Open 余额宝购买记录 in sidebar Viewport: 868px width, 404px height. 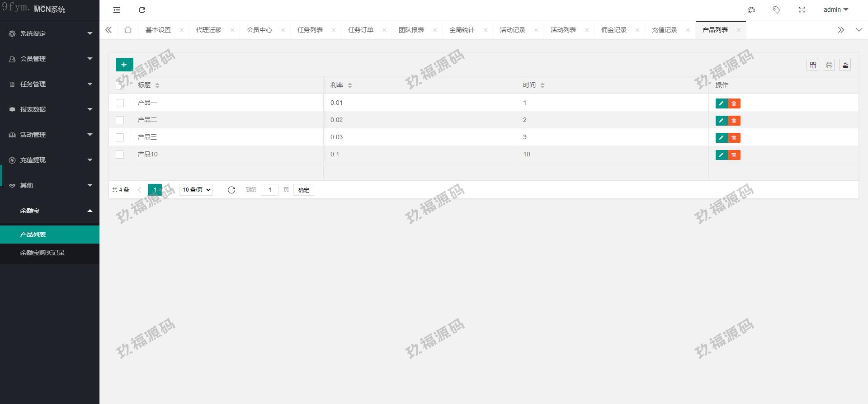(x=42, y=253)
